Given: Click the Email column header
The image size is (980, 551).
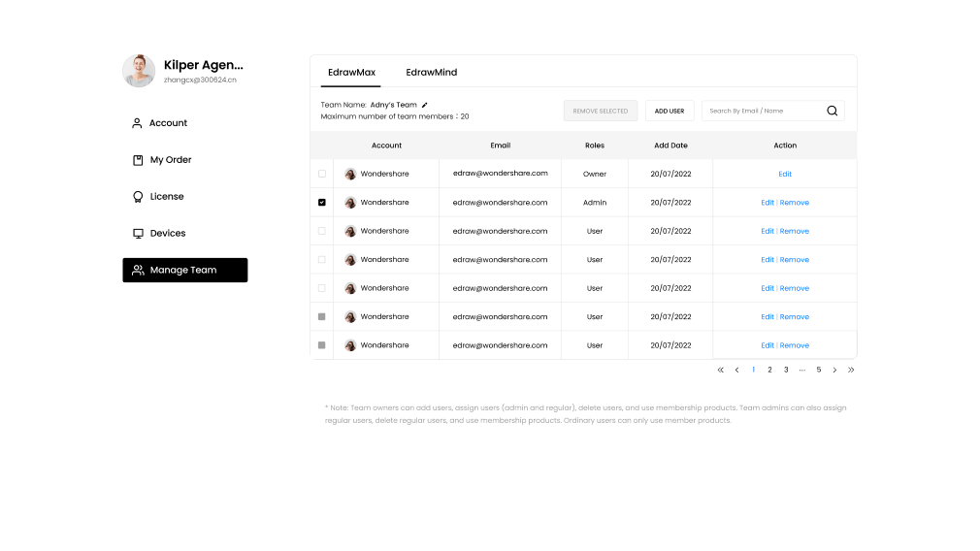Looking at the screenshot, I should click(500, 146).
